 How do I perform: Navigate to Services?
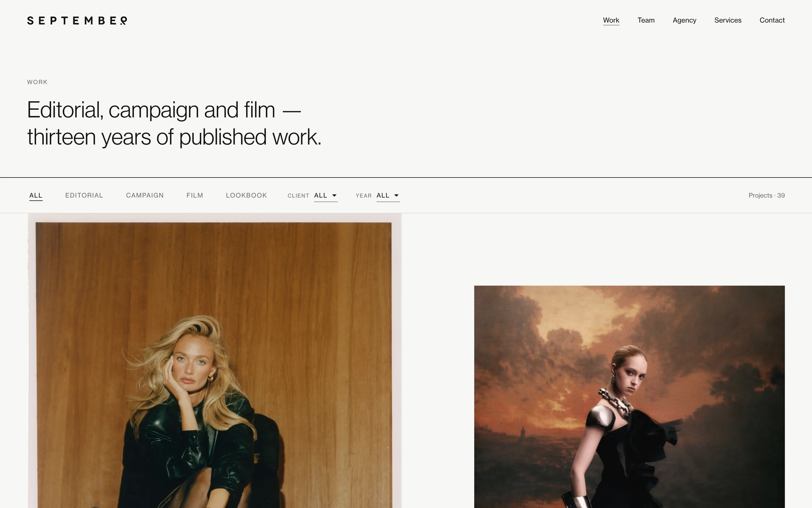728,20
